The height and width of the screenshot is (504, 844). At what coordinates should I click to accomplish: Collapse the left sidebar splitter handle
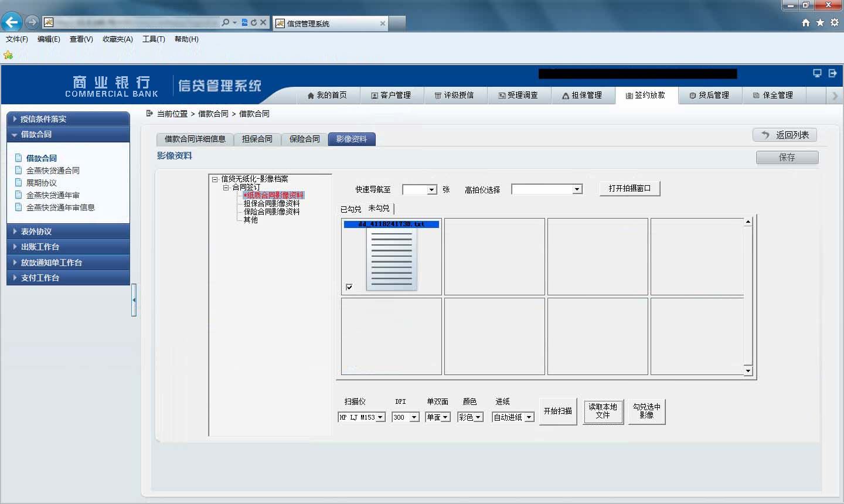click(134, 299)
